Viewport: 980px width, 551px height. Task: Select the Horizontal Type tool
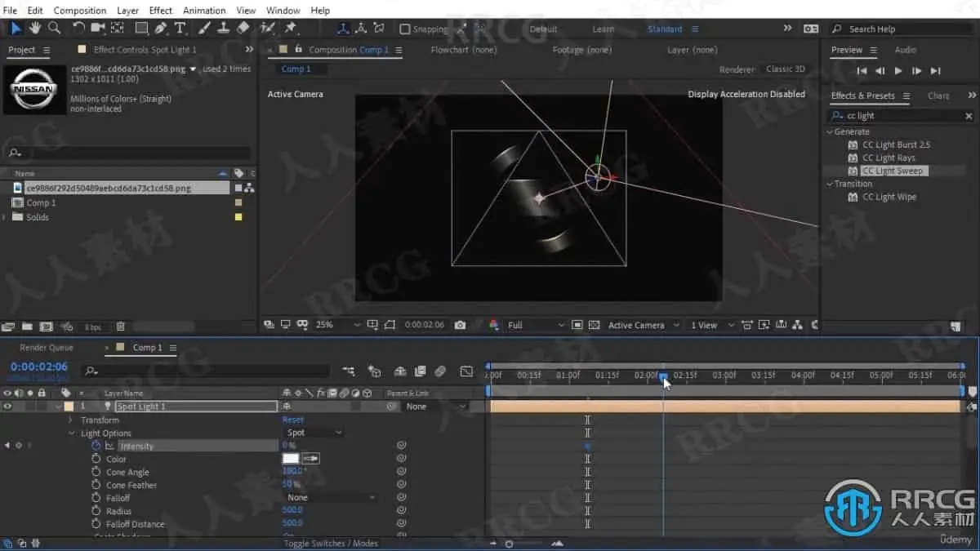(180, 28)
